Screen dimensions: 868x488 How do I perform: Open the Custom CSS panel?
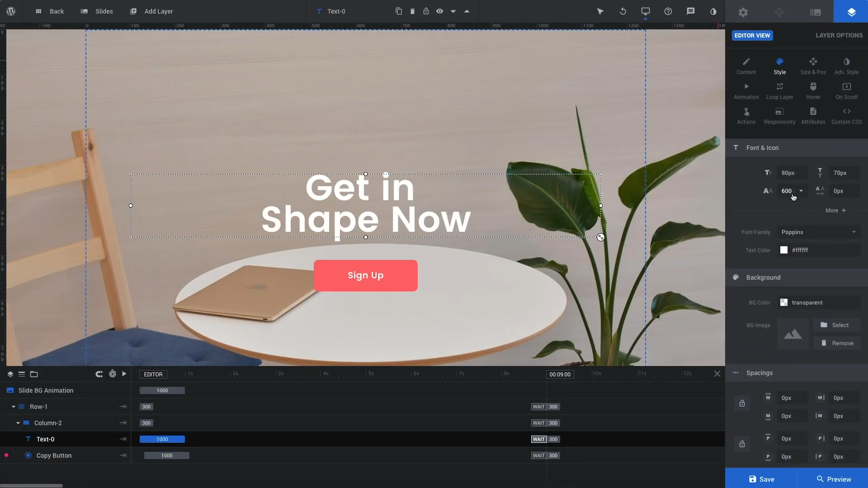pos(846,115)
